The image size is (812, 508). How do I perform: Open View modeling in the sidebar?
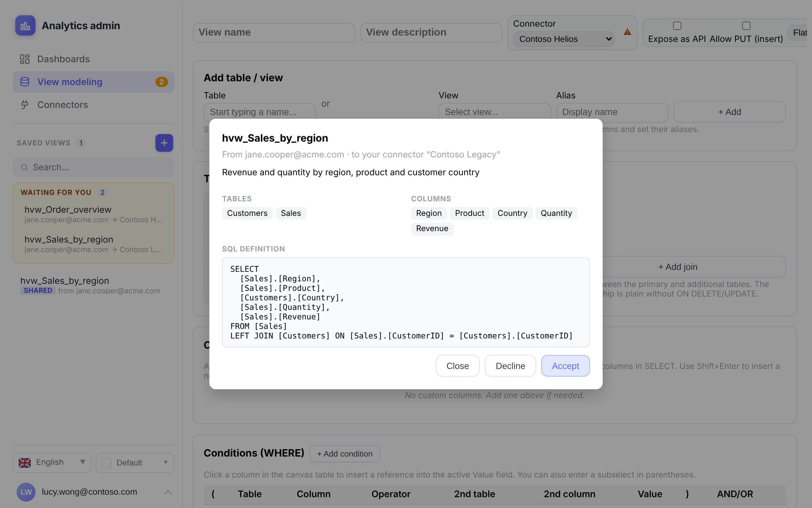pos(94,82)
